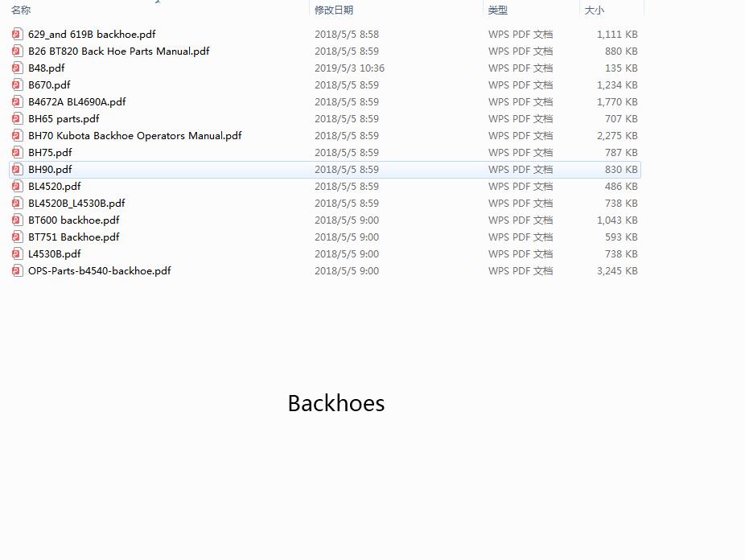The width and height of the screenshot is (745, 560).
Task: Click icon of BT751 Backhoe.pdf
Action: click(x=18, y=237)
